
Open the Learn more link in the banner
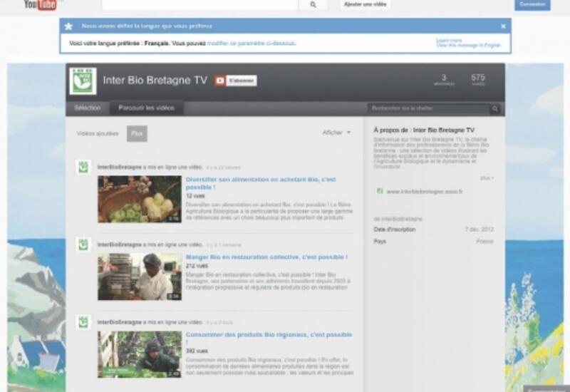(449, 41)
